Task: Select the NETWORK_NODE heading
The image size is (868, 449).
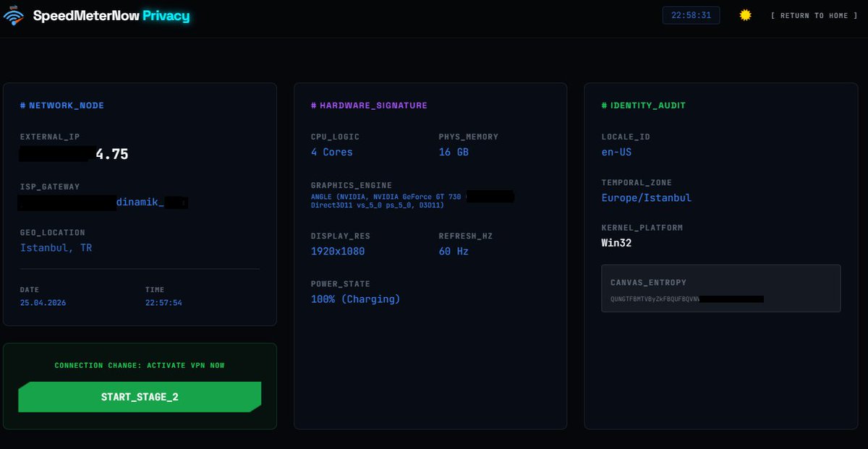Action: click(x=62, y=106)
